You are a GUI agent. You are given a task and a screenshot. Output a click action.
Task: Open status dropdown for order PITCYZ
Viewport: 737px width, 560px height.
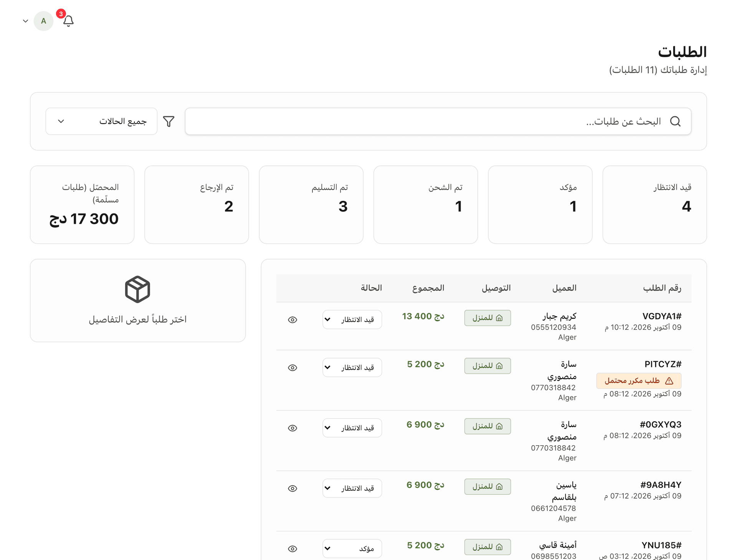[x=352, y=368]
